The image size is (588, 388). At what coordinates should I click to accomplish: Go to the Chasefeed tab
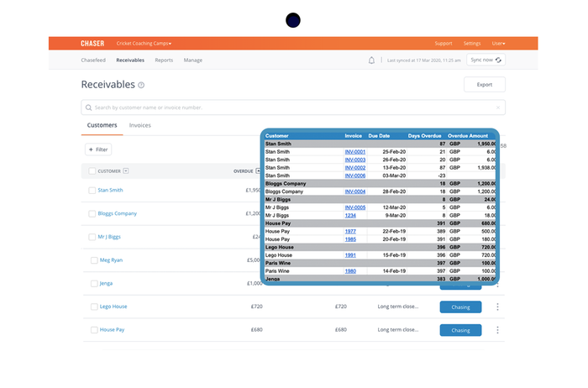click(93, 60)
